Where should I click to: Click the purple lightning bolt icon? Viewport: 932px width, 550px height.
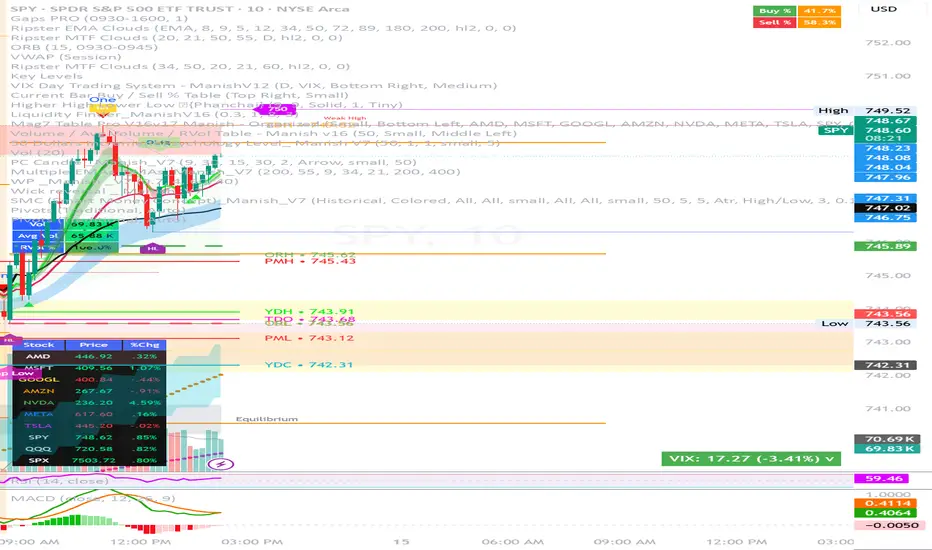[x=221, y=464]
